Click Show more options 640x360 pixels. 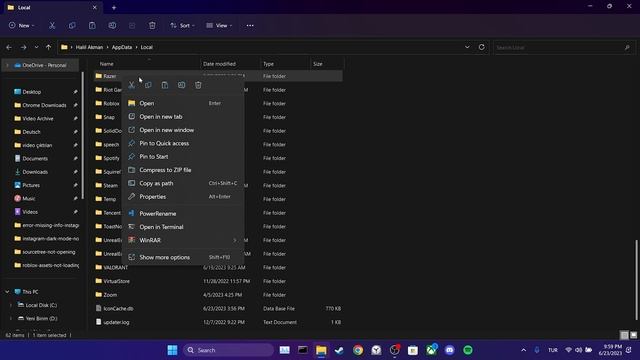click(x=183, y=257)
